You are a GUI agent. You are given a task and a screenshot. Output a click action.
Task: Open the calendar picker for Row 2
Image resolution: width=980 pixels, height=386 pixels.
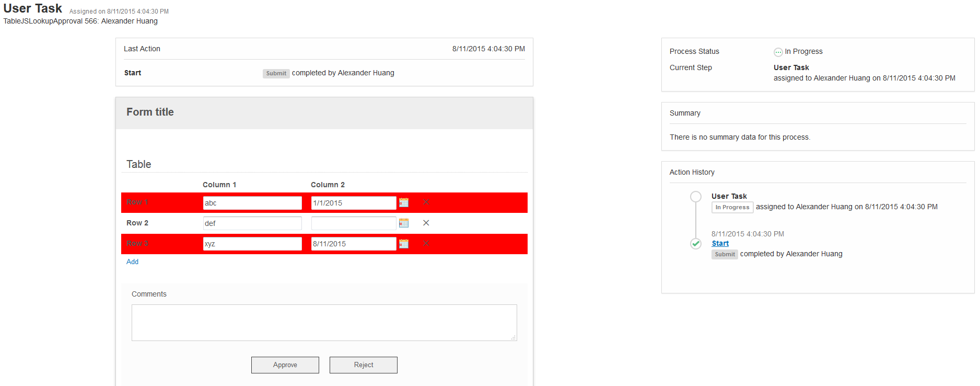[x=404, y=223]
